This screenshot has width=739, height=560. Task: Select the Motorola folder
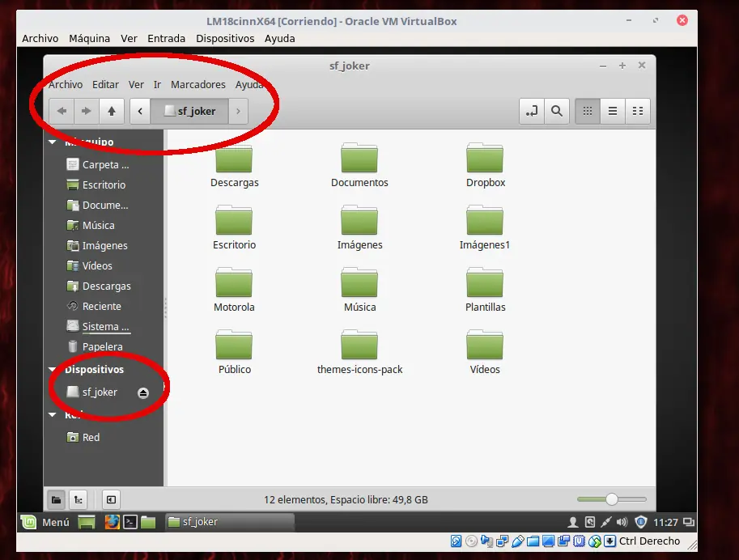click(x=234, y=290)
